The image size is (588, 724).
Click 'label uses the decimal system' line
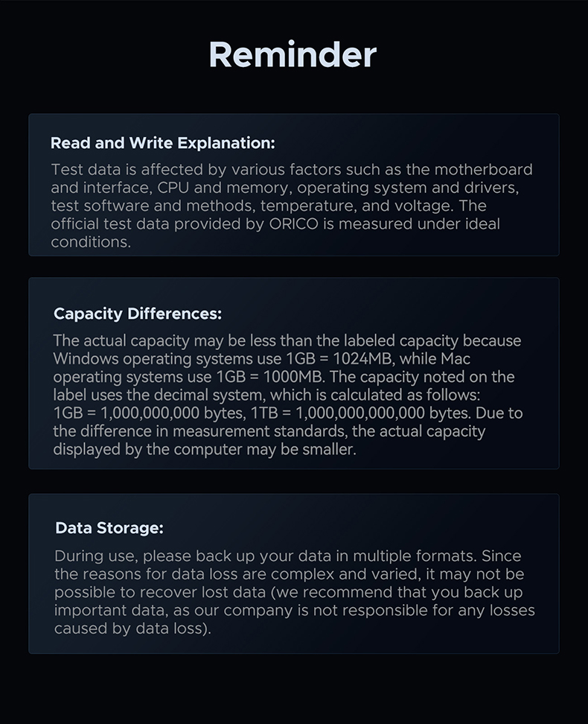266,395
